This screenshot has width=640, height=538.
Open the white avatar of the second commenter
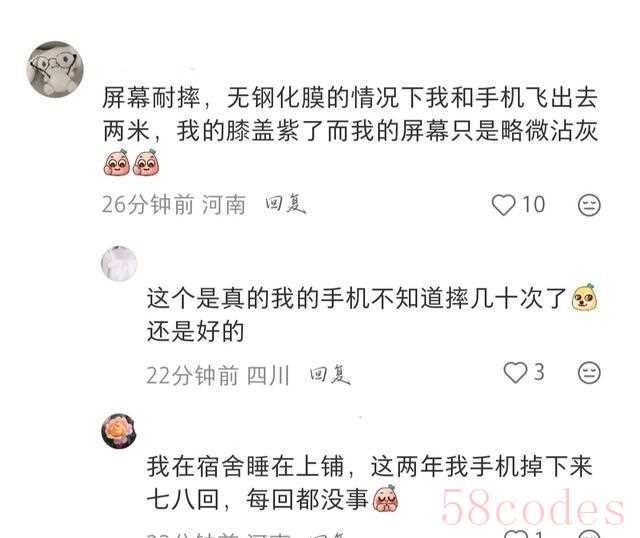[x=119, y=264]
